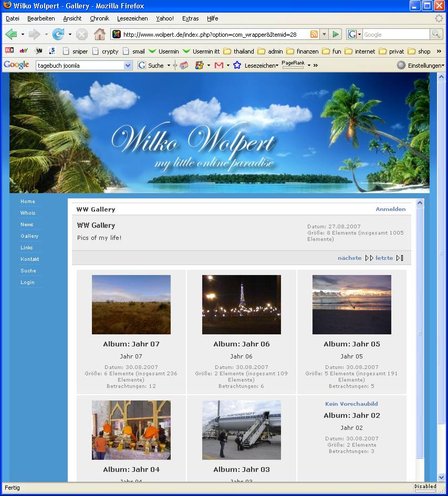The image size is (448, 496).
Task: Click the Disabled status bar indicator
Action: (x=425, y=487)
